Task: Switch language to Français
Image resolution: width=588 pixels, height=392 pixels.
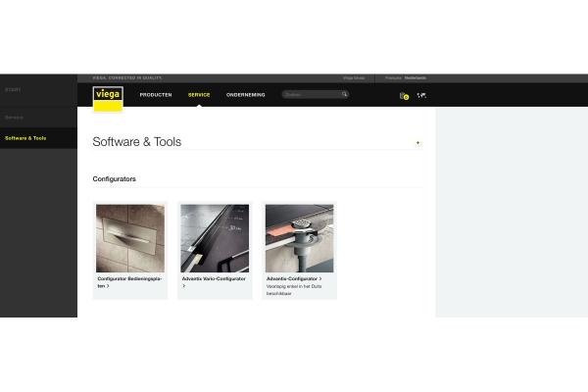Action: 393,78
